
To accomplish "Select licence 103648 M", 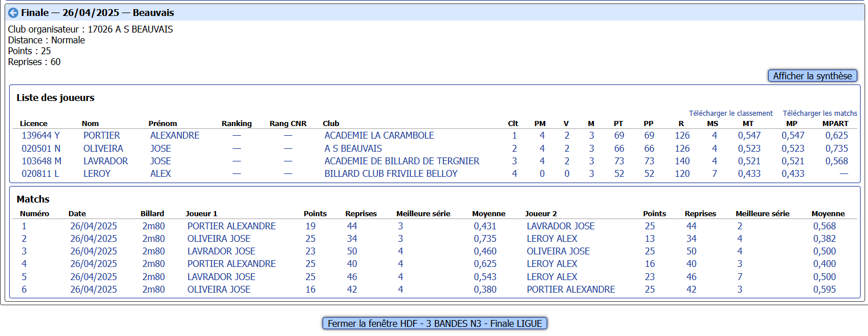I will tap(42, 161).
